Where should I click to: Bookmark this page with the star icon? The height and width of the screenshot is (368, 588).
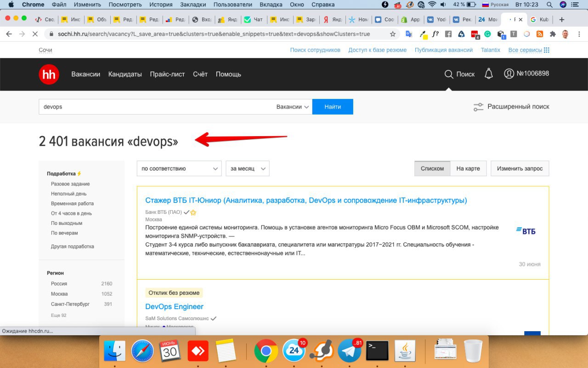393,34
